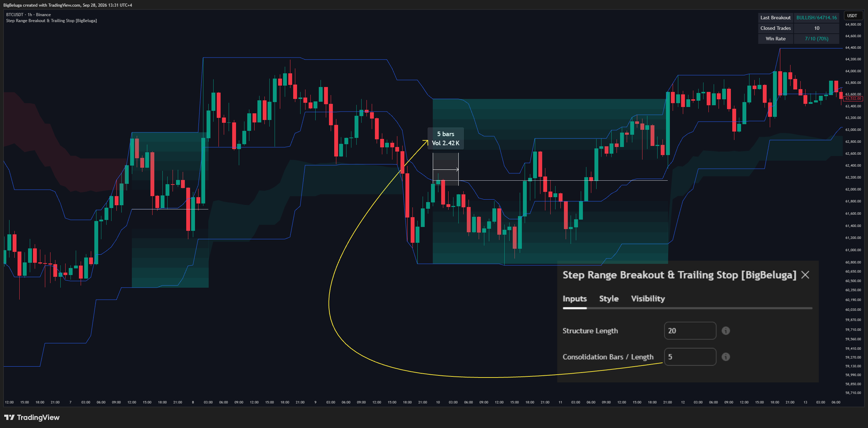The image size is (868, 428).
Task: Click the date label 13 on time axis
Action: tap(805, 402)
